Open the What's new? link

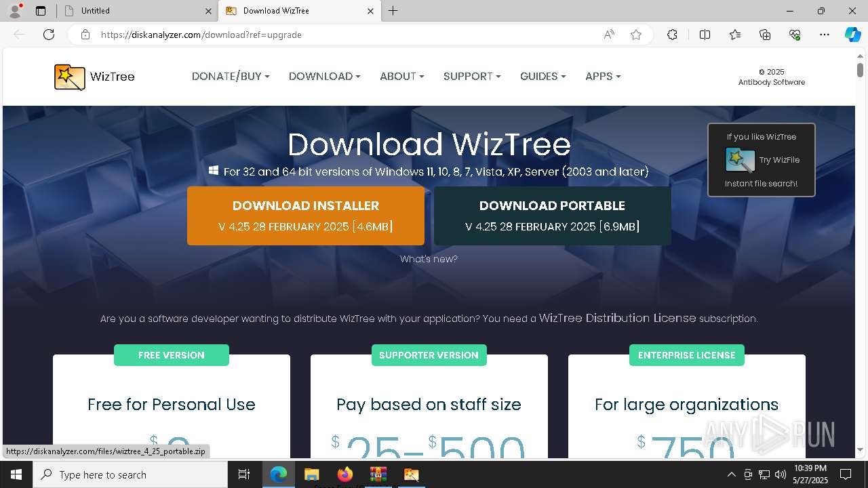(x=429, y=259)
